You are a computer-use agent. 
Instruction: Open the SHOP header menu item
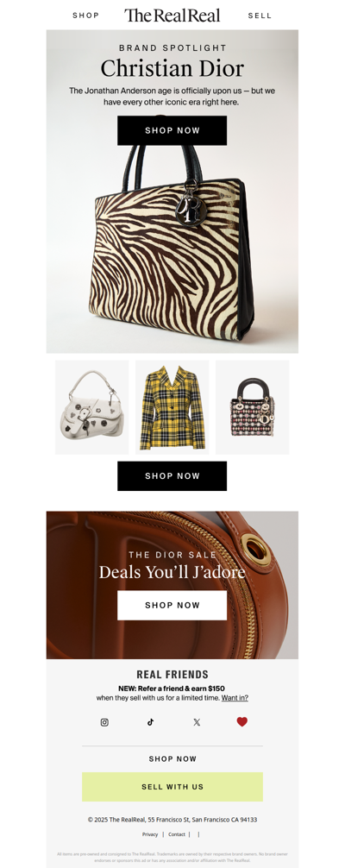pos(86,16)
